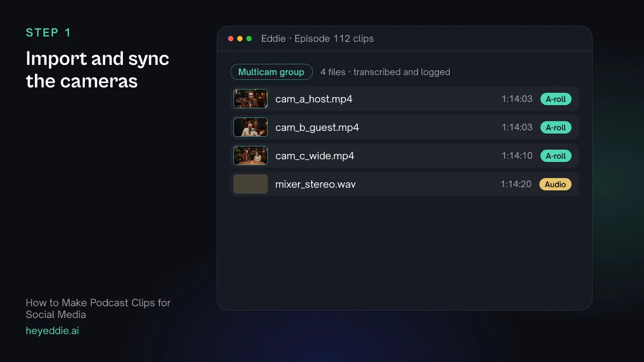
Task: Open the heyeddie.ai link
Action: [53, 331]
